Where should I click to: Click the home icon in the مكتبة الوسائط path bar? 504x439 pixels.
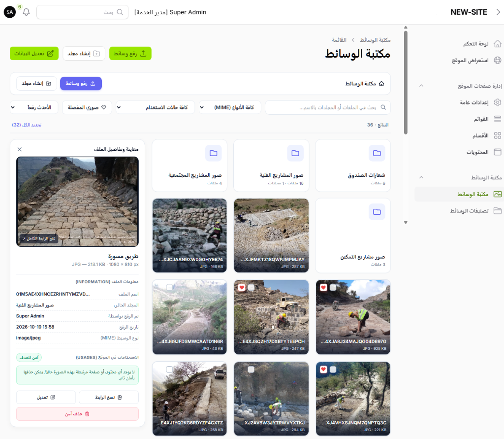(x=381, y=84)
